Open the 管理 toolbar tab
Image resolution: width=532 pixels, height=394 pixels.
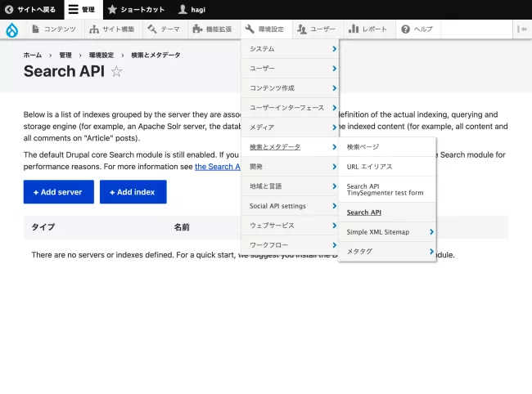click(83, 10)
